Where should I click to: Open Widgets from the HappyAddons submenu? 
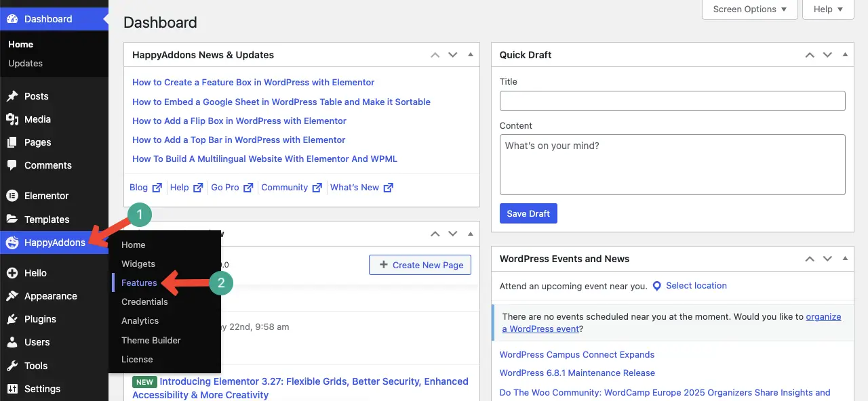click(138, 263)
